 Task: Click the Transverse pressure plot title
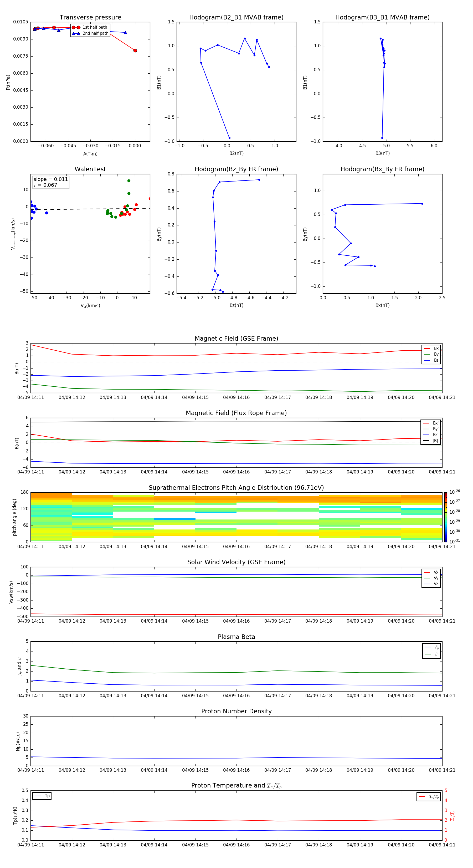coord(90,18)
